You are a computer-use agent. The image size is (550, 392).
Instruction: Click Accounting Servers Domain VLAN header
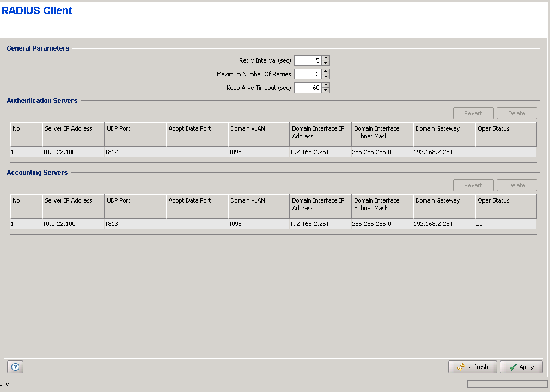coord(258,201)
